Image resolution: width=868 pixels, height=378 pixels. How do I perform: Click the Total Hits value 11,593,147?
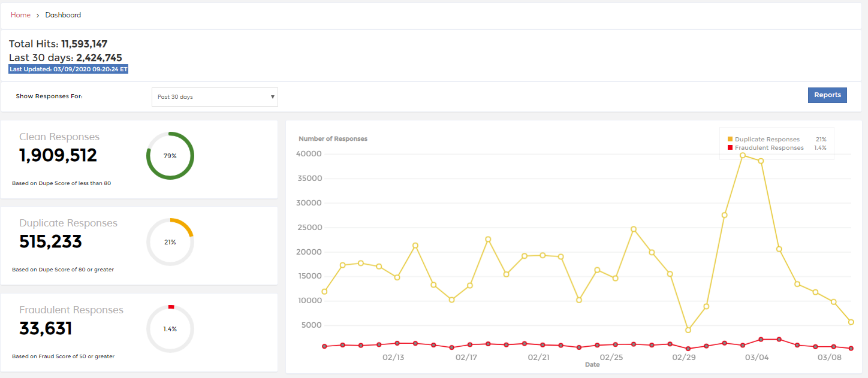coord(84,44)
